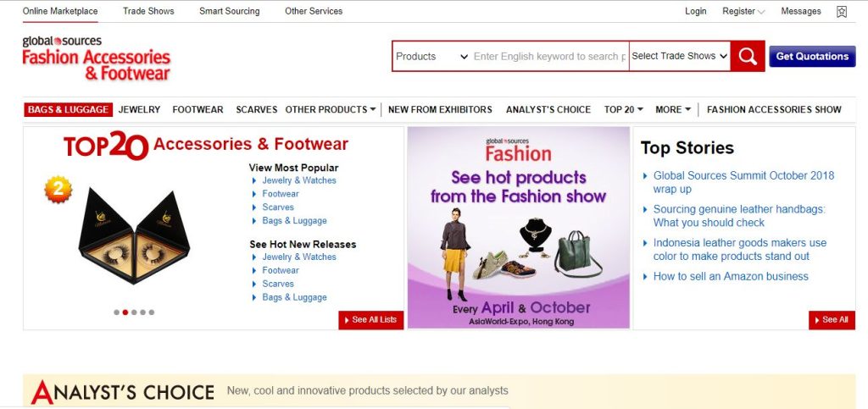Click the See All Lists button
The width and height of the screenshot is (868, 409).
point(371,320)
